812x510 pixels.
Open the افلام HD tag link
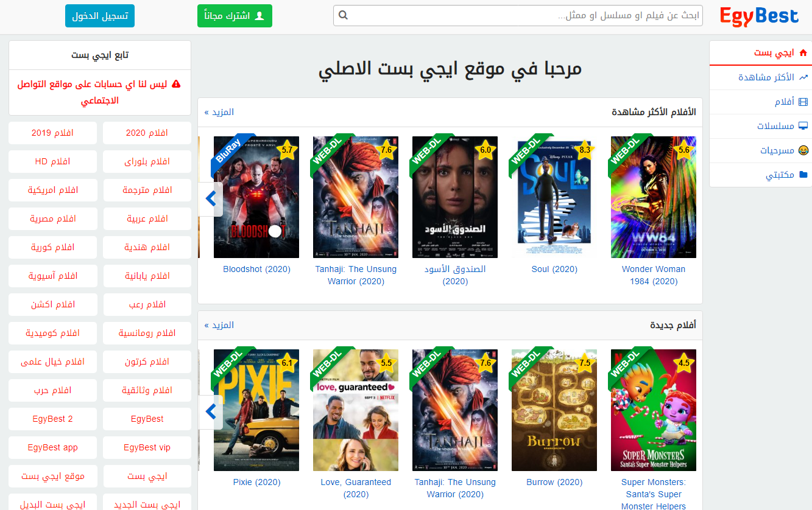click(x=53, y=161)
